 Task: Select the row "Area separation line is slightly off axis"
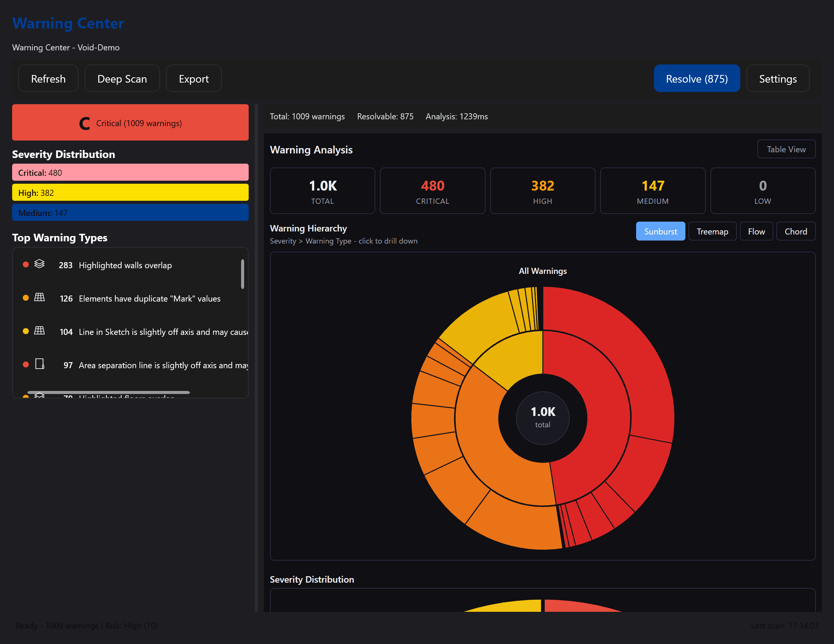pyautogui.click(x=130, y=365)
